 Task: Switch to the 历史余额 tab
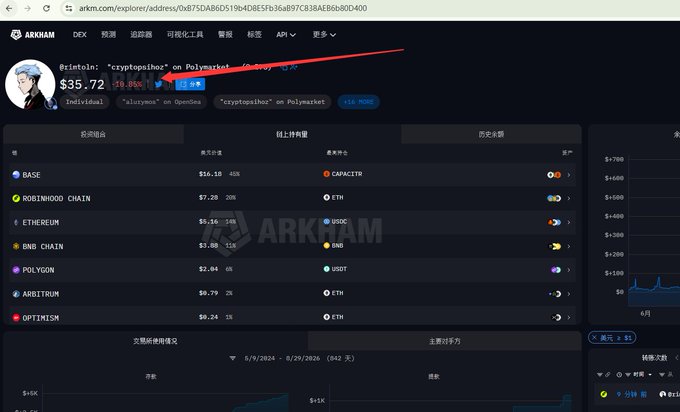pos(491,134)
